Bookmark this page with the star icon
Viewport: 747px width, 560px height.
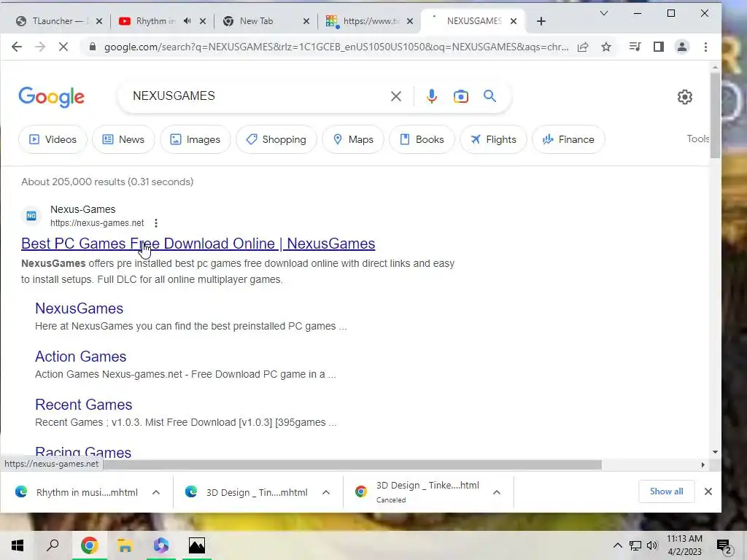[606, 47]
